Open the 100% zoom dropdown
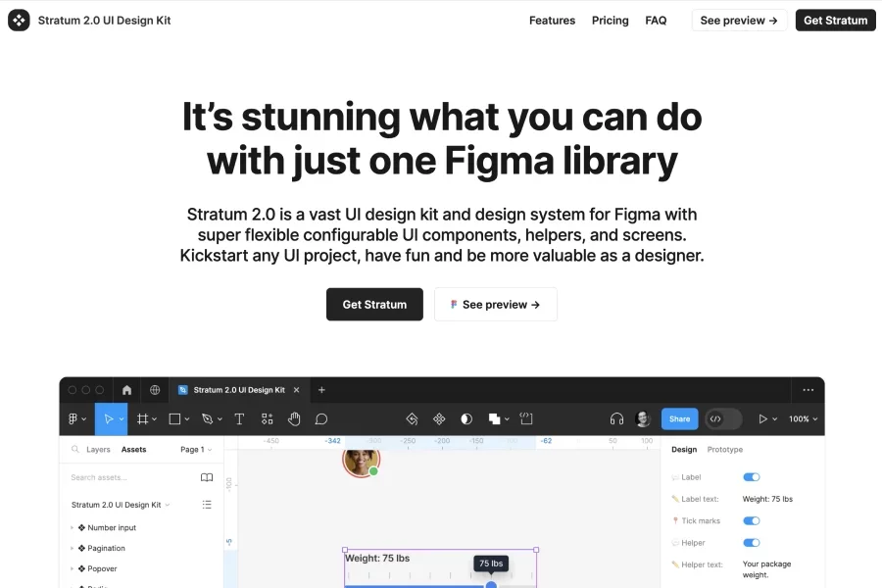Screen dimensions: 882x588 point(803,418)
